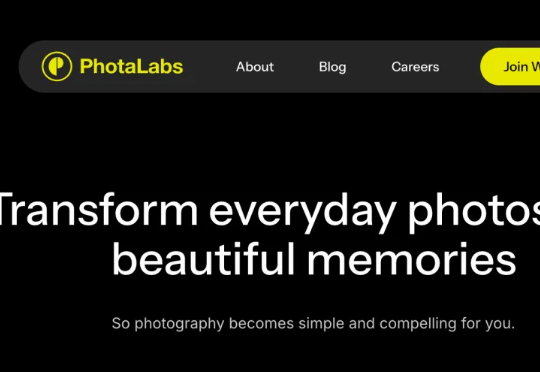Click the word "everyday" in the headline
This screenshot has width=540, height=372.
(302, 212)
